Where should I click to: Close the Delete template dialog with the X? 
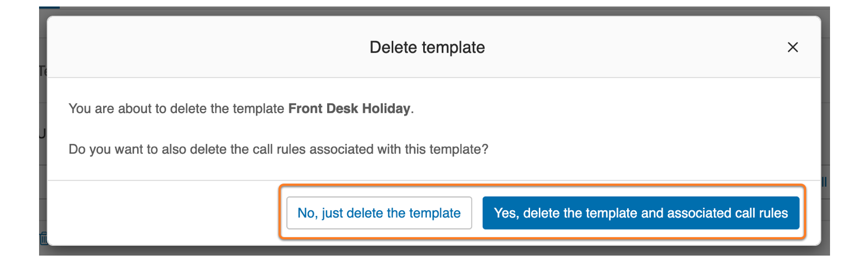(x=792, y=48)
